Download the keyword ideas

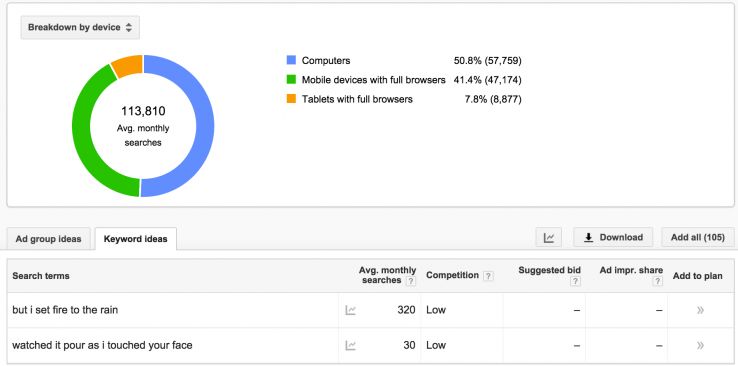coord(613,238)
